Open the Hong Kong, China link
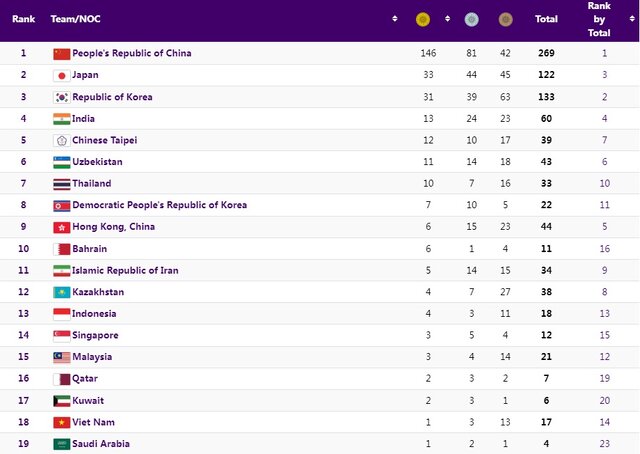 pos(114,227)
